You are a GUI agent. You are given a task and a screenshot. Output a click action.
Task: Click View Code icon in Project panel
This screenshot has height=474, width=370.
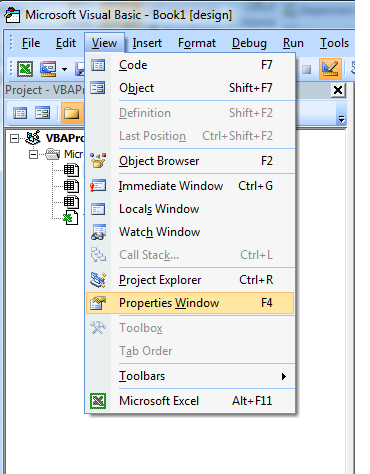coord(20,113)
